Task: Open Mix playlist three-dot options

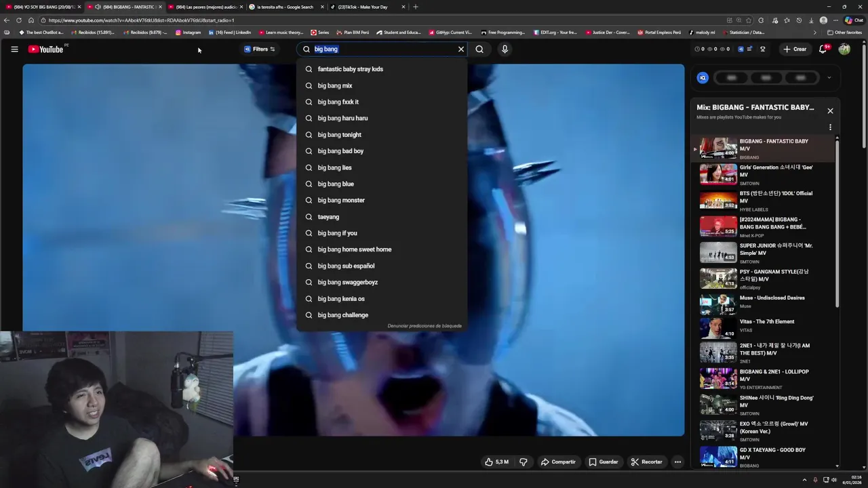Action: pos(830,127)
